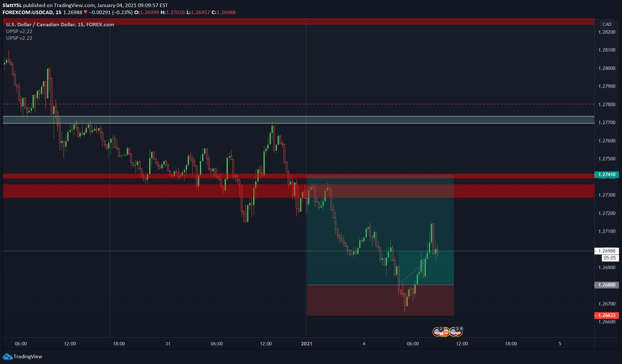622x364 pixels.
Task: Click the 1.28000 price axis label
Action: 607,68
